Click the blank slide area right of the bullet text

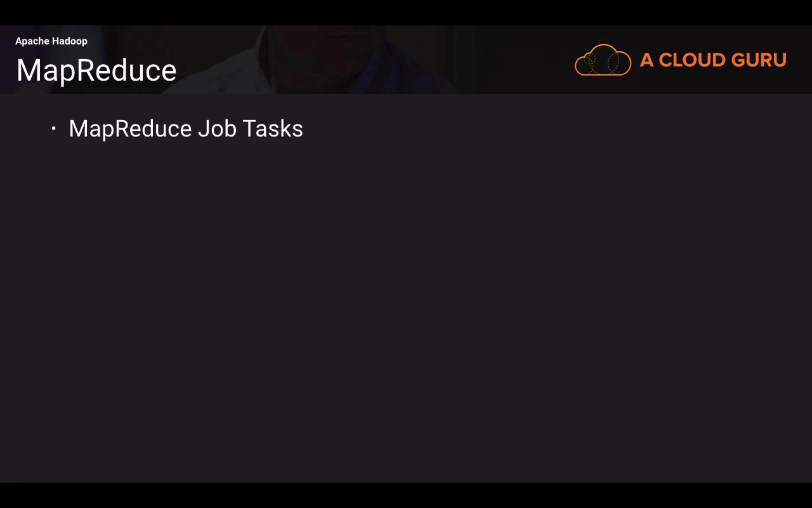pos(539,129)
